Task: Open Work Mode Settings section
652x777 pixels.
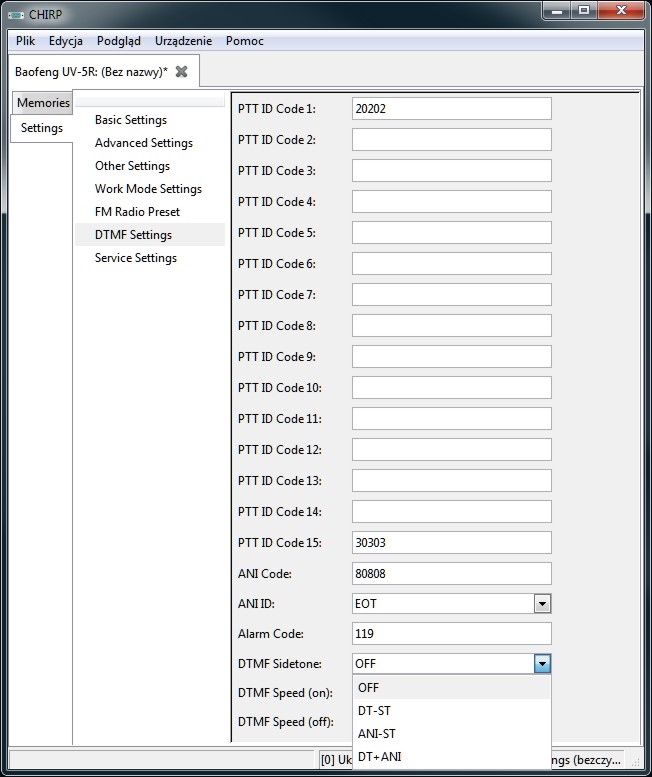Action: tap(148, 189)
